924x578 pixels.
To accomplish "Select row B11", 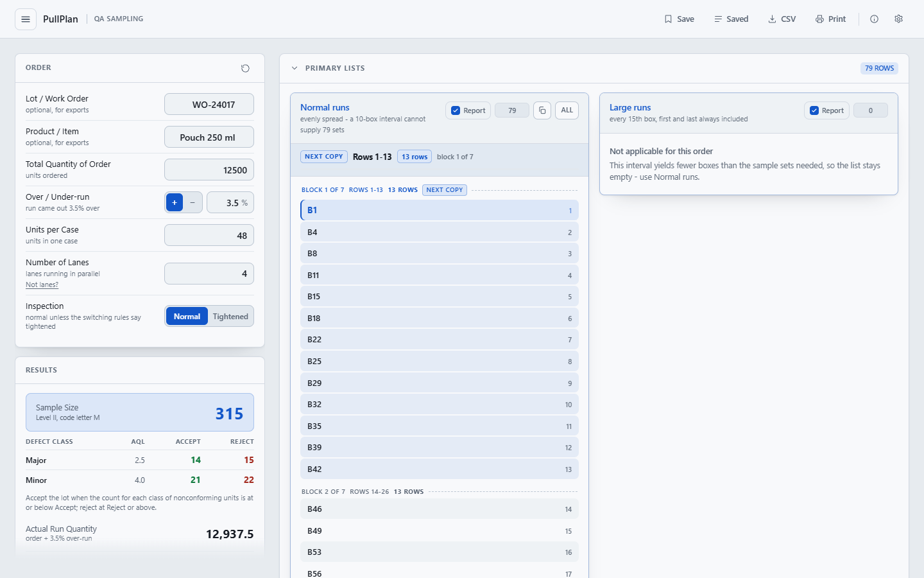I will pyautogui.click(x=440, y=275).
